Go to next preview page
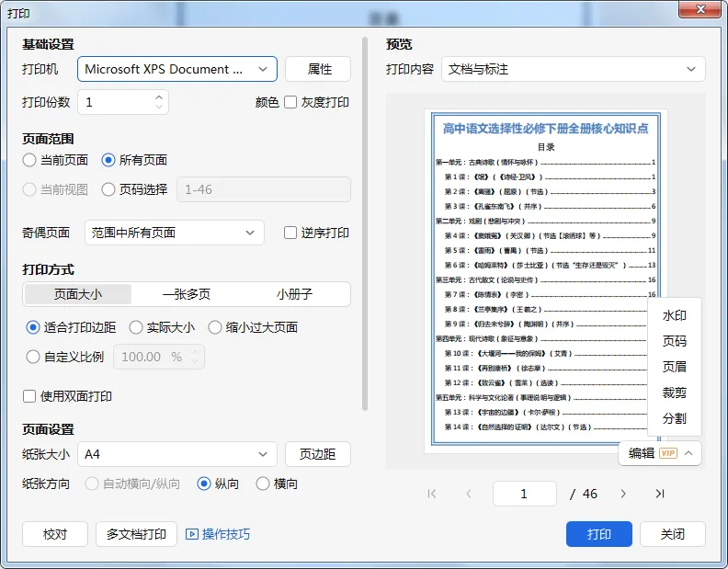 point(623,494)
